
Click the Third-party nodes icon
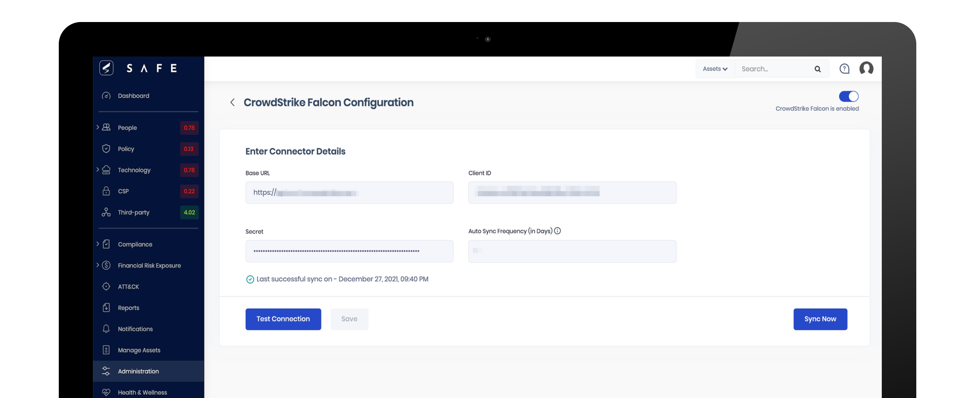(106, 212)
